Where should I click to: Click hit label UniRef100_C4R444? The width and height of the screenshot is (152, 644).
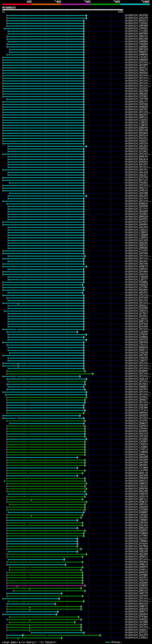(x=136, y=515)
